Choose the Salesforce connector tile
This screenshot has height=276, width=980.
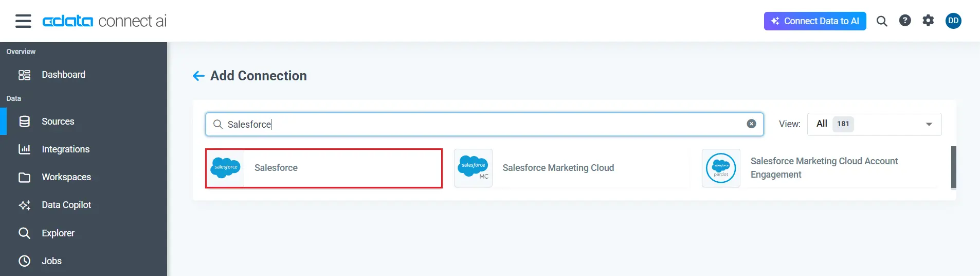323,168
